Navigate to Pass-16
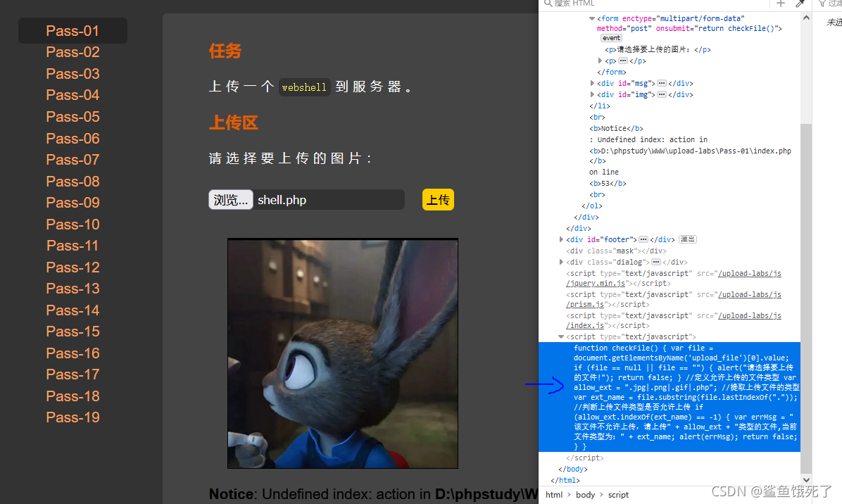Viewport: 842px width, 504px height. tap(73, 353)
